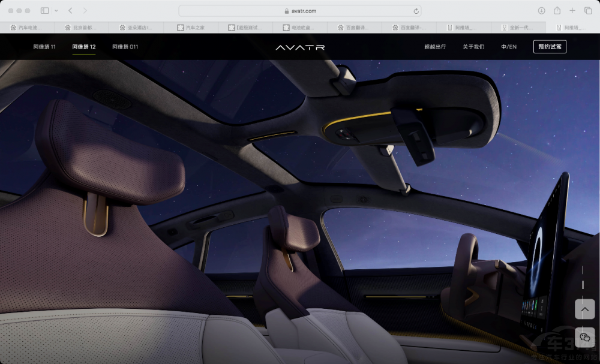Toggle the Safari sidebar

44,11
